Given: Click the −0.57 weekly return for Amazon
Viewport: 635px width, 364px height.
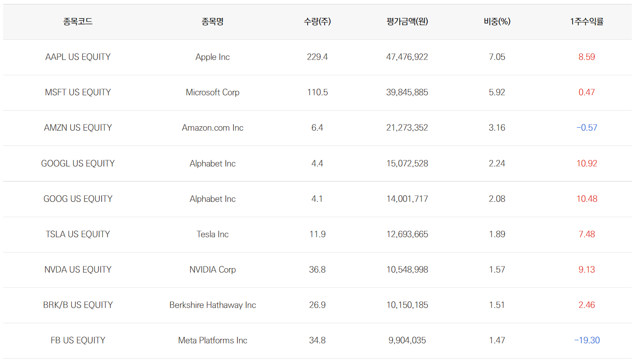Looking at the screenshot, I should [x=587, y=128].
